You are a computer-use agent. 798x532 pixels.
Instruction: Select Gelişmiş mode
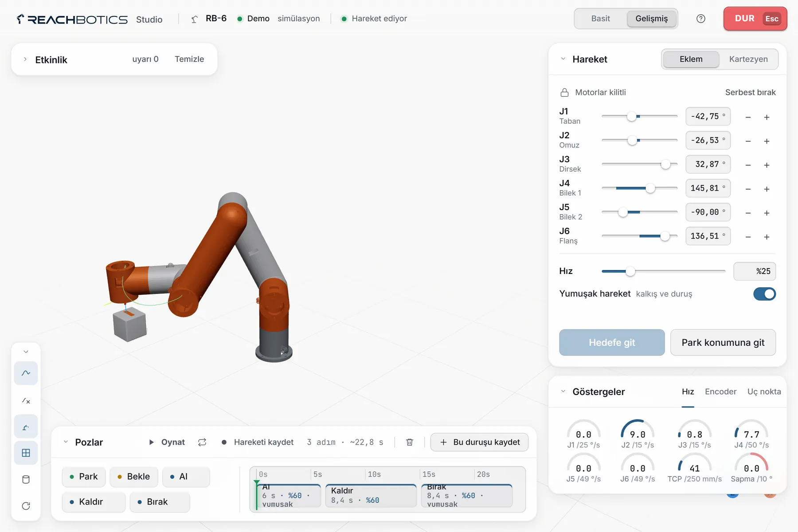[651, 19]
